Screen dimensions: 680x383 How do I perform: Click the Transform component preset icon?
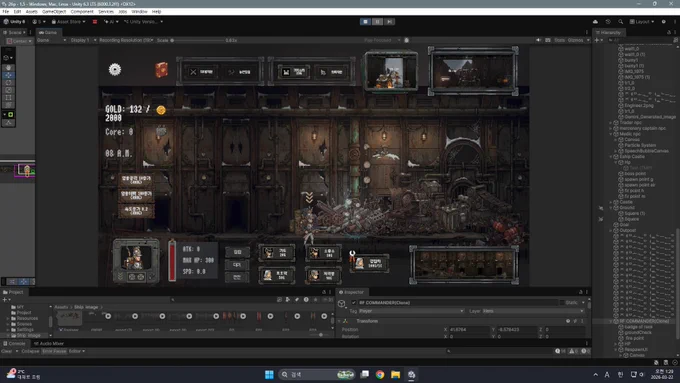575,321
